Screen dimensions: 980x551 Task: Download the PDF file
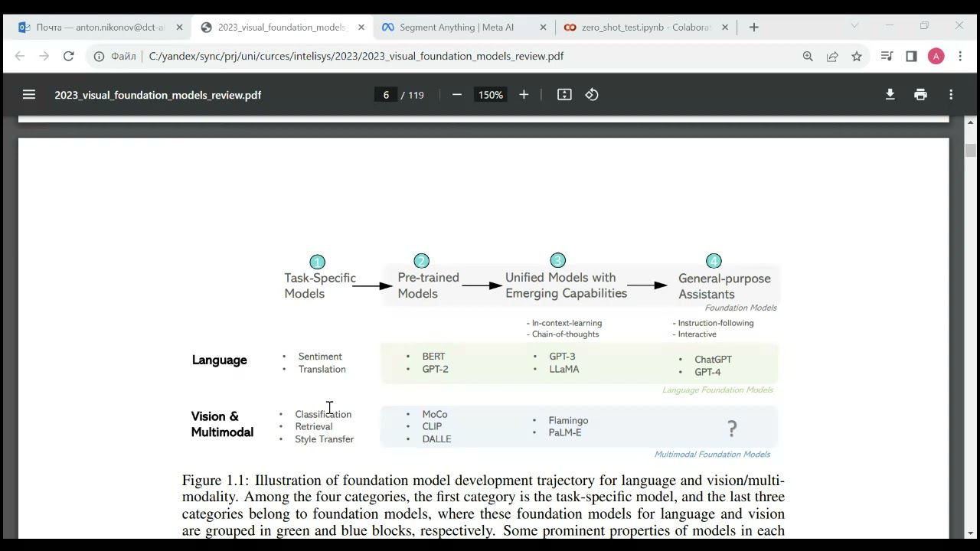tap(890, 95)
